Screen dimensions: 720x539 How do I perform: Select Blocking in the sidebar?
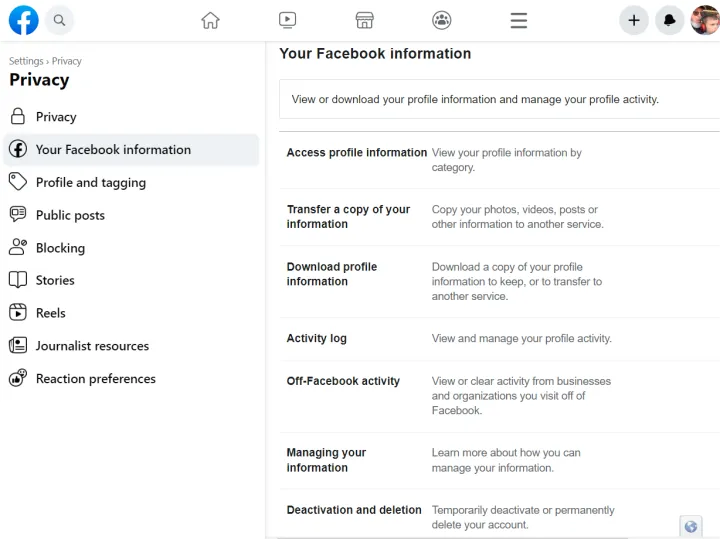pyautogui.click(x=60, y=248)
